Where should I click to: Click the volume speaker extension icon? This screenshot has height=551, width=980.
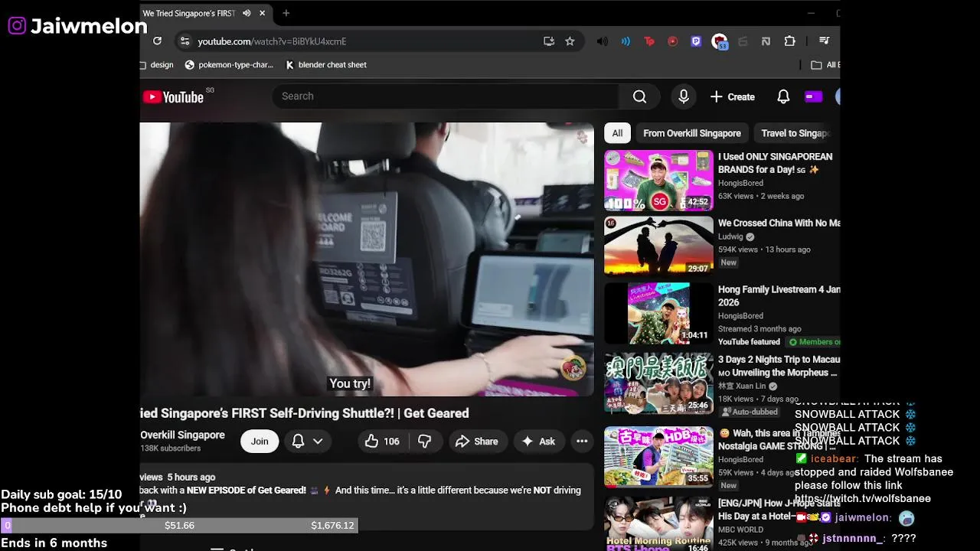(603, 41)
